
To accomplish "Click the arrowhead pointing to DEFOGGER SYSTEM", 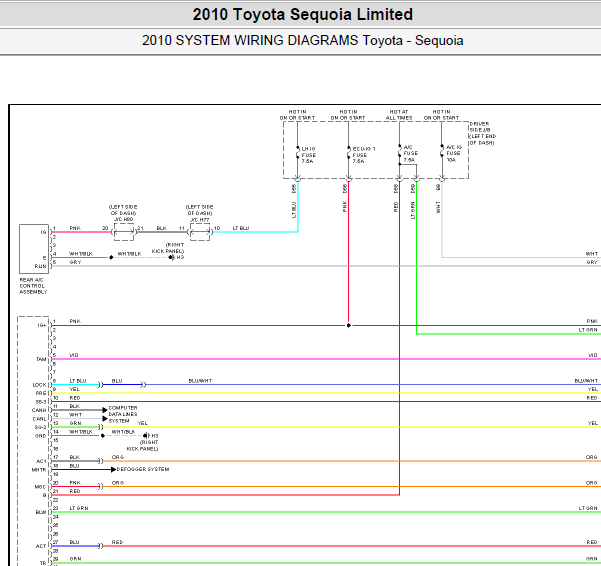I will (x=113, y=469).
